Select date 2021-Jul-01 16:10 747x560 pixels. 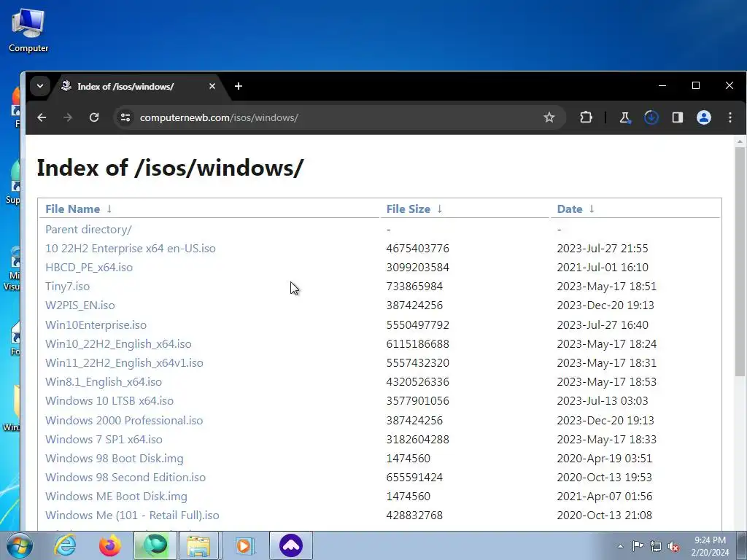click(603, 268)
